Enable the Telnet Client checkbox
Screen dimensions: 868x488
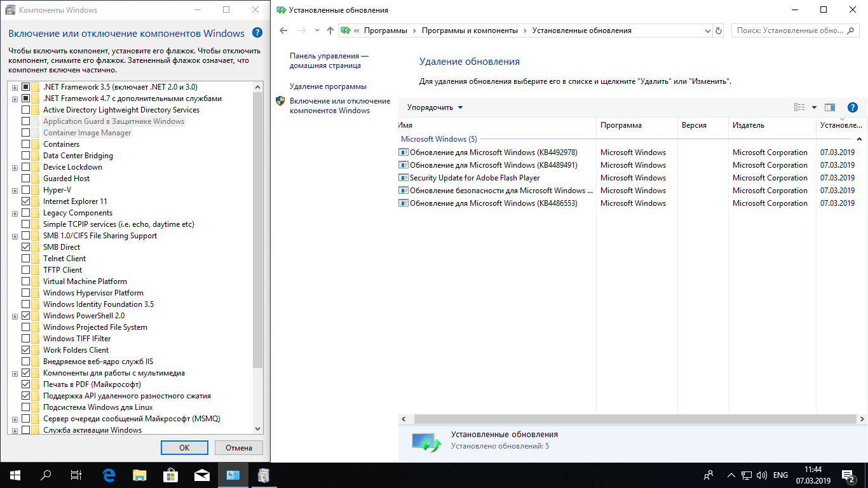pyautogui.click(x=25, y=259)
